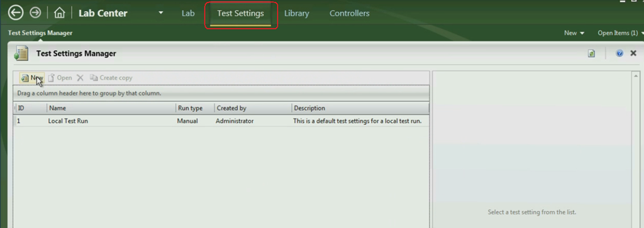Go back with the back arrow icon

(16, 13)
